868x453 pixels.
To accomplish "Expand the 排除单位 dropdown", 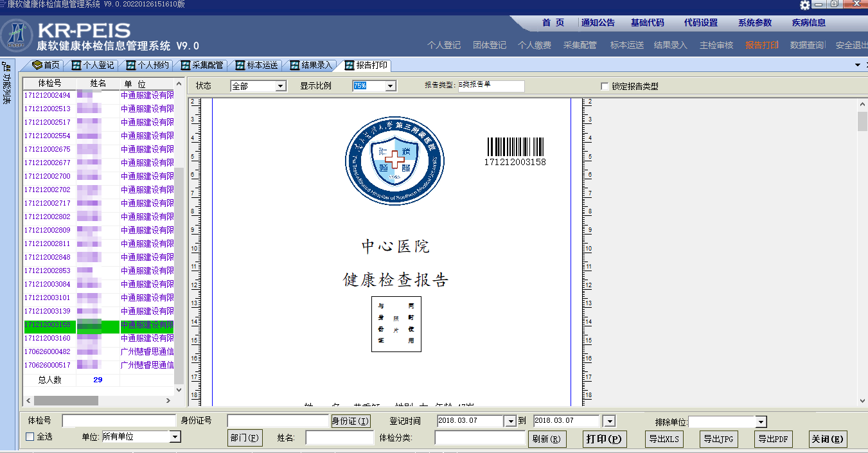I will click(x=761, y=422).
